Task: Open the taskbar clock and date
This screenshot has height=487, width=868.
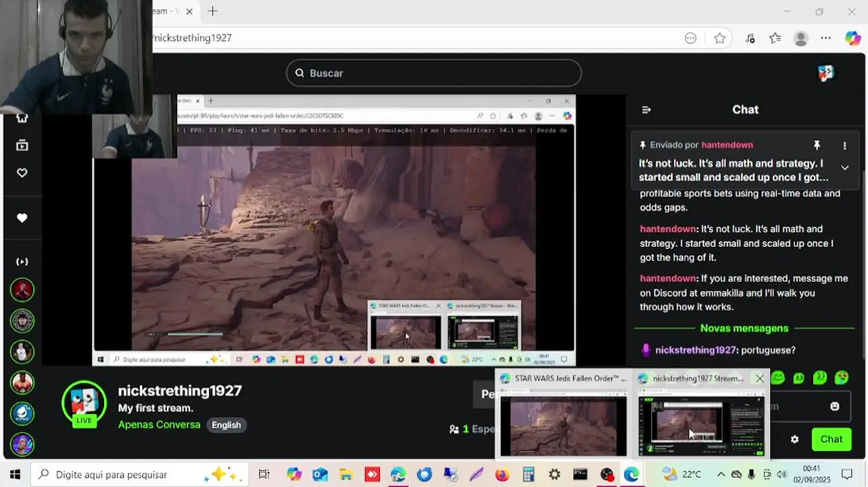Action: coord(811,475)
